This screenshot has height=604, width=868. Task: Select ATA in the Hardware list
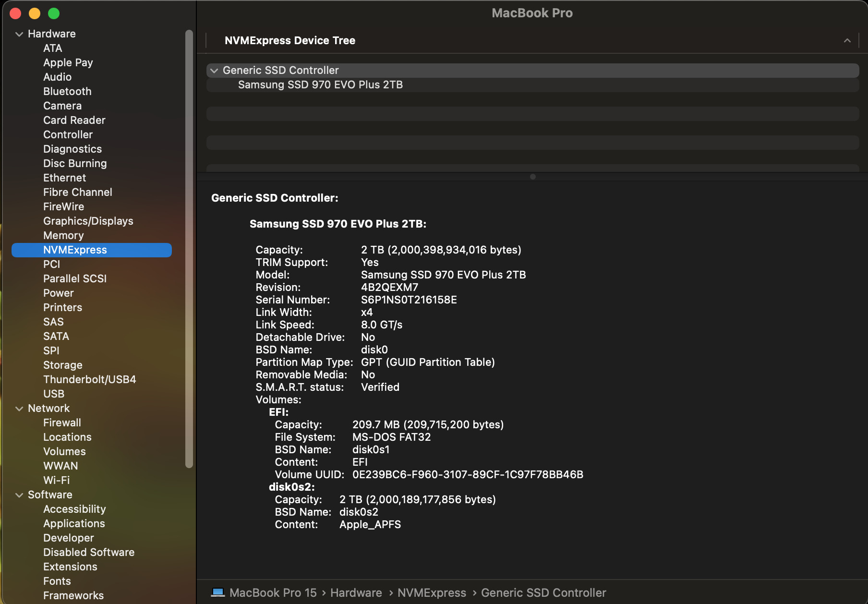(53, 48)
